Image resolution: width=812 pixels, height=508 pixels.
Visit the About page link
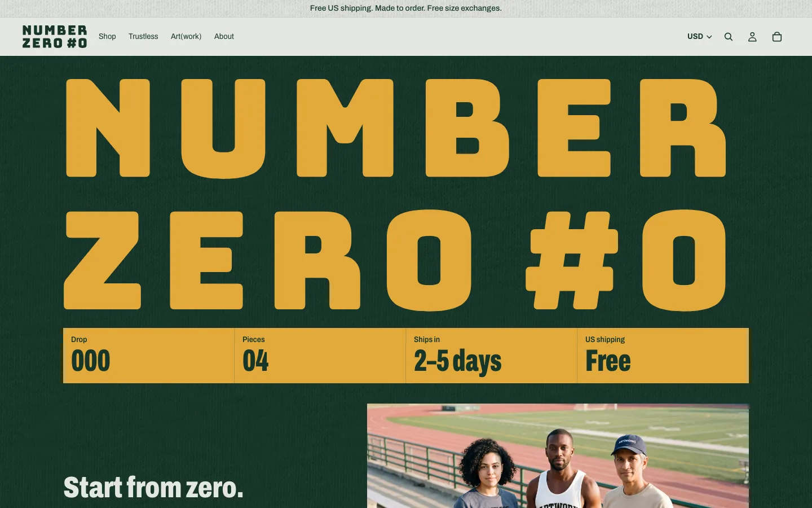[224, 37]
